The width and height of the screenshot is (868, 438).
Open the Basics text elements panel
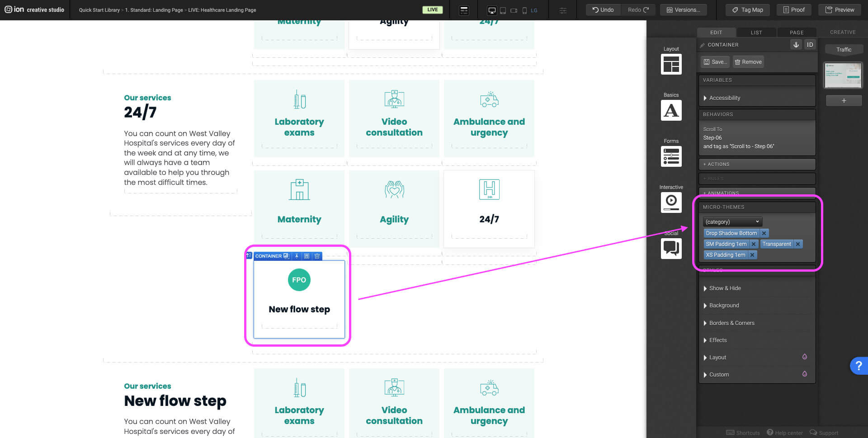671,110
